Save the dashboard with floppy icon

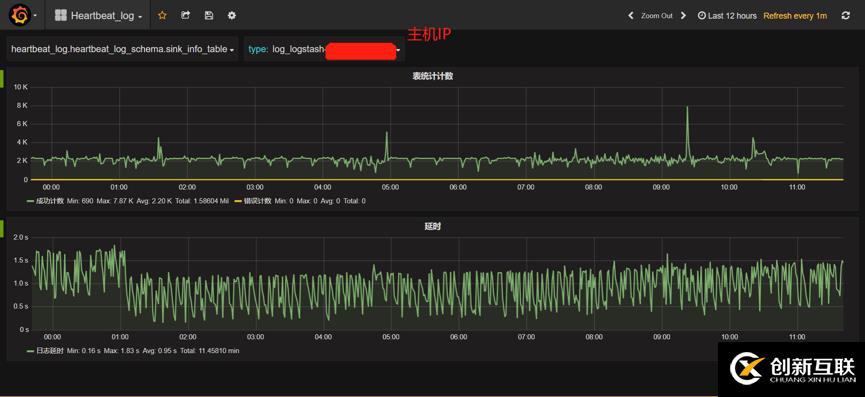coord(209,15)
